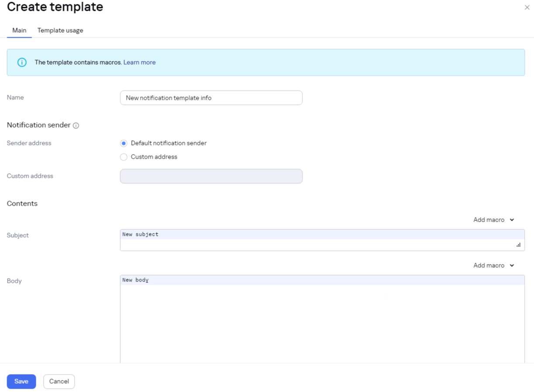Click inside the Subject text area
Image resolution: width=534 pixels, height=392 pixels.
point(322,240)
